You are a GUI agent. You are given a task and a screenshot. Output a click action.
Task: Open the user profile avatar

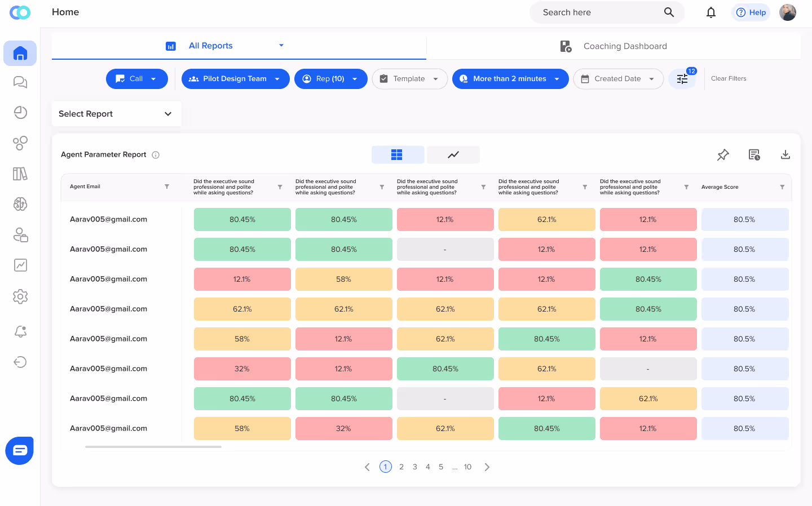788,12
